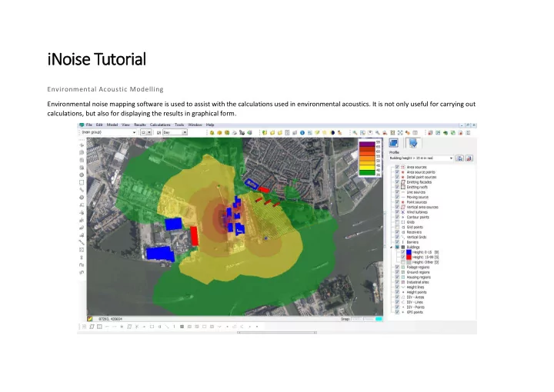The height and width of the screenshot is (392, 554).
Task: Click the yellow grid toolbar icon
Action: point(392,133)
